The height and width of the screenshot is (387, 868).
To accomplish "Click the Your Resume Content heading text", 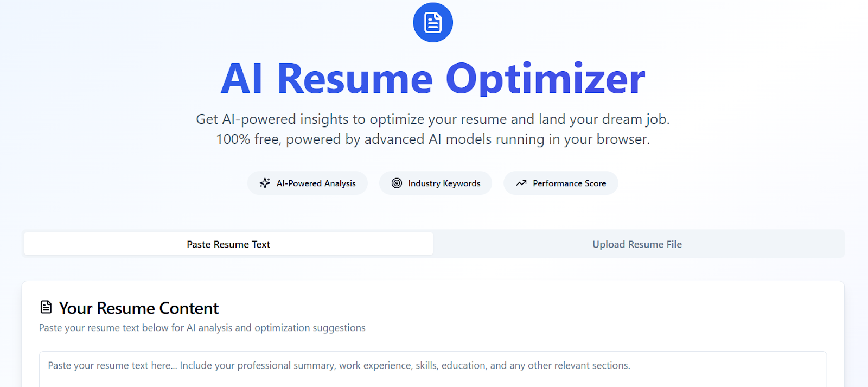I will [x=138, y=308].
